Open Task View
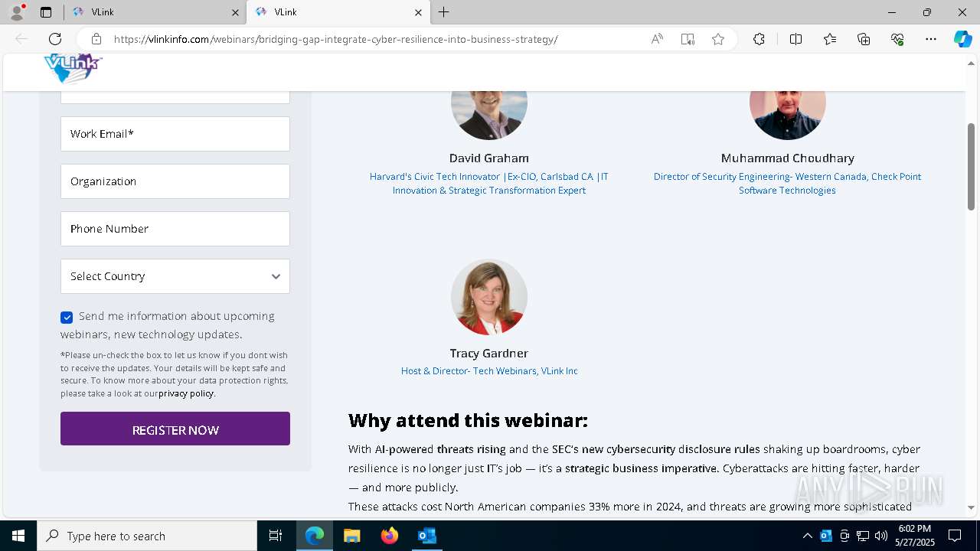 pyautogui.click(x=276, y=536)
